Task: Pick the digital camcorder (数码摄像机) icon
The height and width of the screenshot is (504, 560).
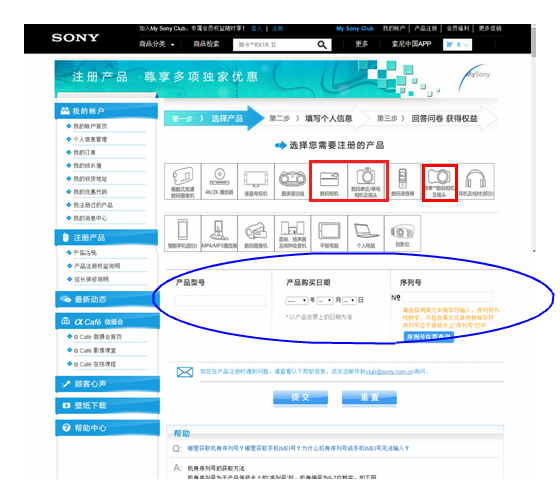Action: (256, 233)
